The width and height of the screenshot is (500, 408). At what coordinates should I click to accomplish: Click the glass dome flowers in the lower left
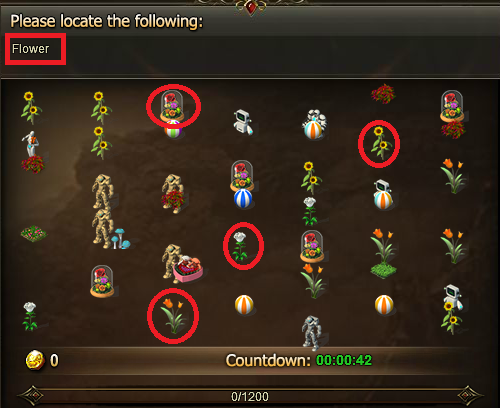click(x=102, y=281)
